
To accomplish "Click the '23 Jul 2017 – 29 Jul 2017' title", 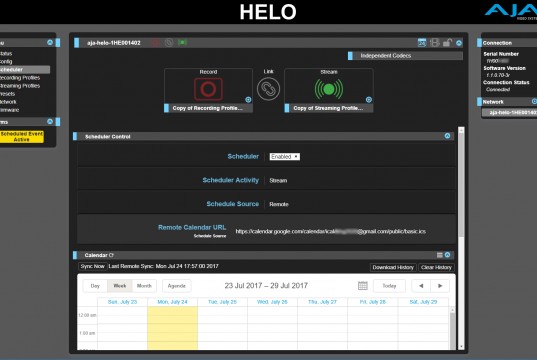I will click(x=266, y=286).
